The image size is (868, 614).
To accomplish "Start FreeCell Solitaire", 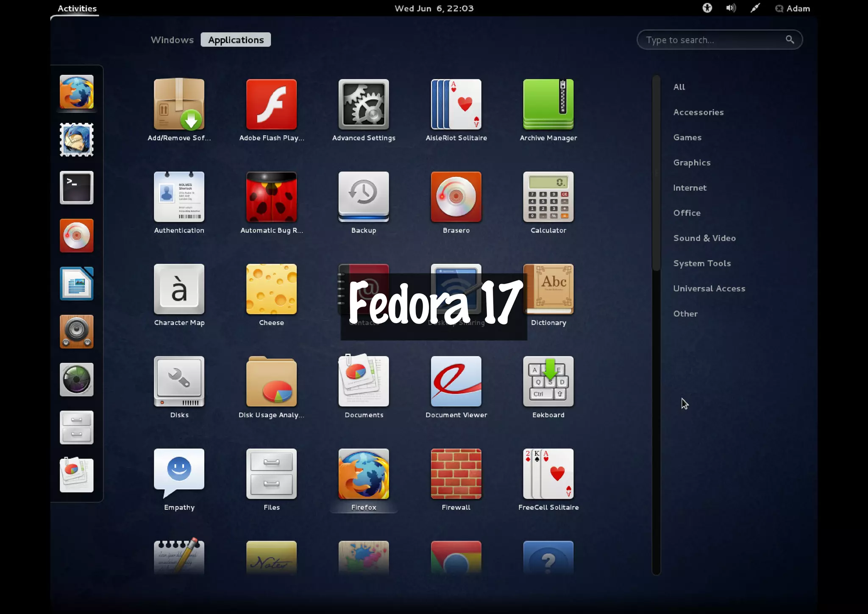I will tap(548, 480).
